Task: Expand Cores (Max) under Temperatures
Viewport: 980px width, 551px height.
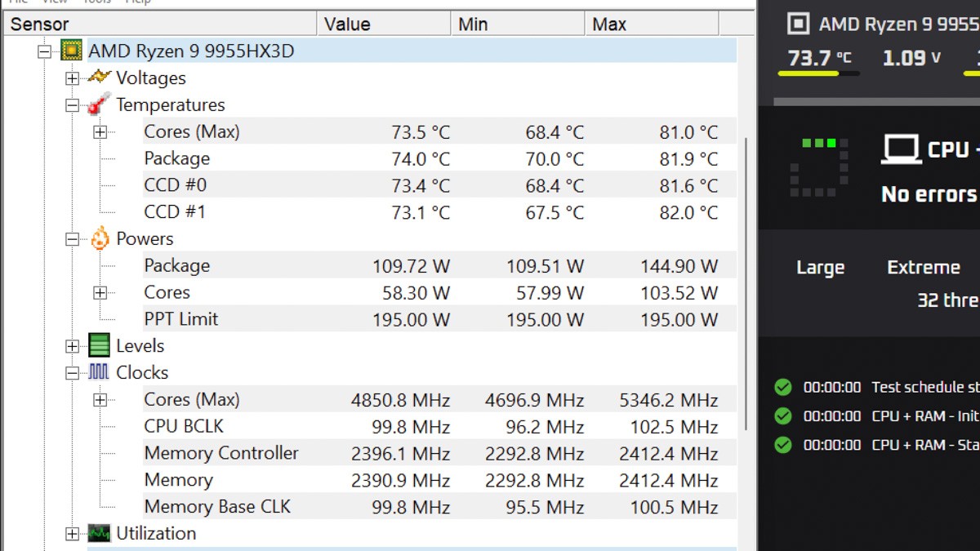Action: pos(100,132)
